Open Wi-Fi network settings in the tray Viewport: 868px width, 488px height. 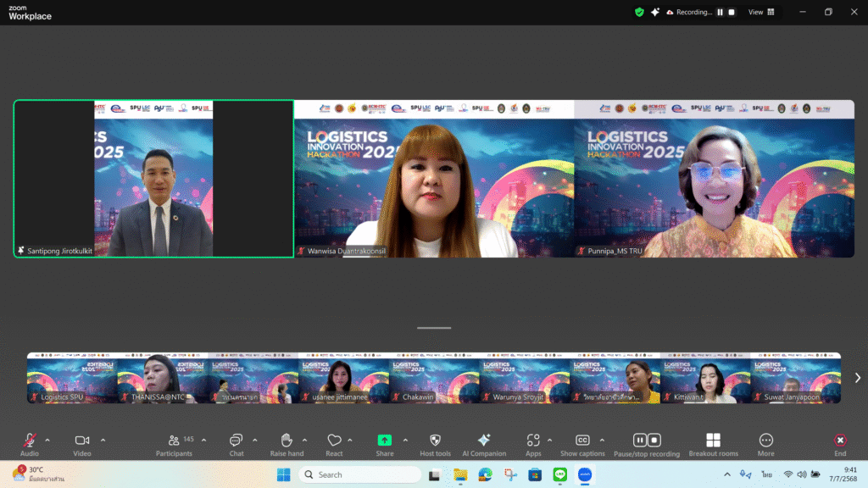788,474
